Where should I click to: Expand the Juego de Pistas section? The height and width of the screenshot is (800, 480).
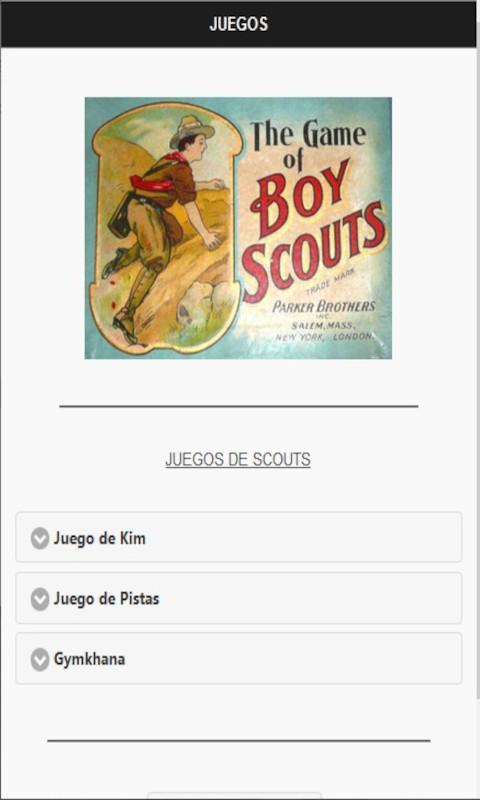[239, 598]
